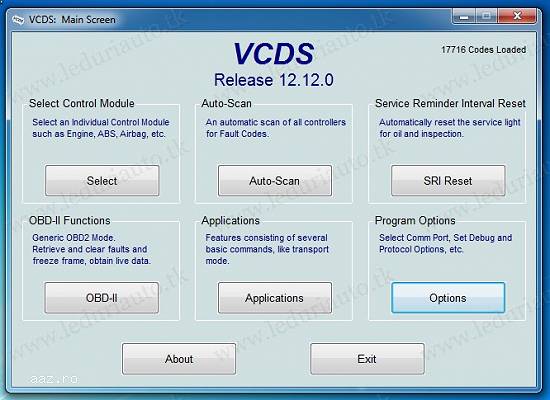The width and height of the screenshot is (550, 400).
Task: Click the VCDS: Main Screen title text
Action: click(72, 20)
